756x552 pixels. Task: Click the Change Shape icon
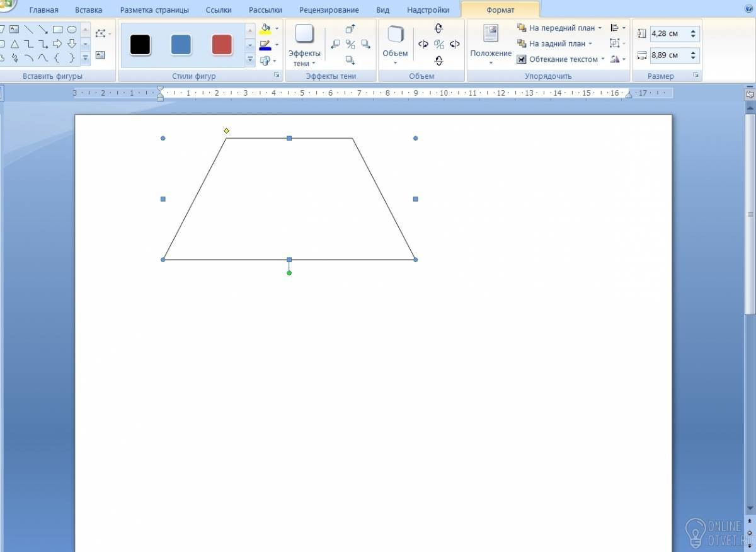point(265,60)
